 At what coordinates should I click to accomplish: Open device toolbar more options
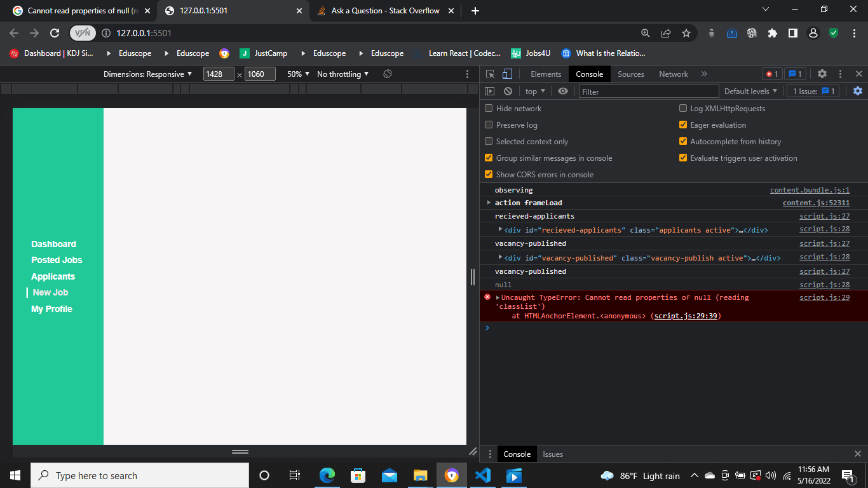(x=468, y=74)
